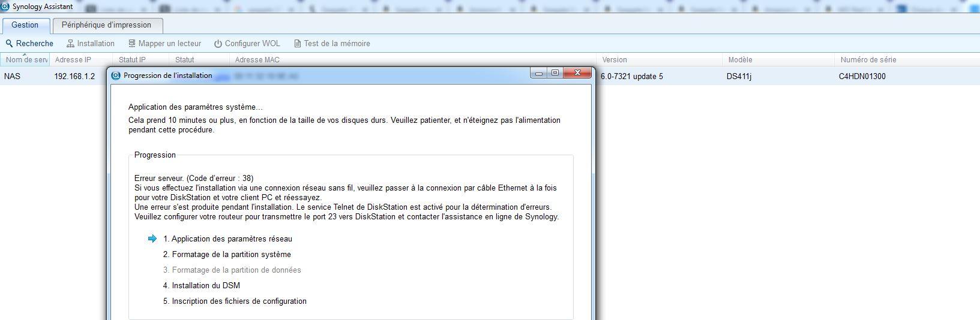Switch to Périphérique d'impression tab

tap(106, 25)
